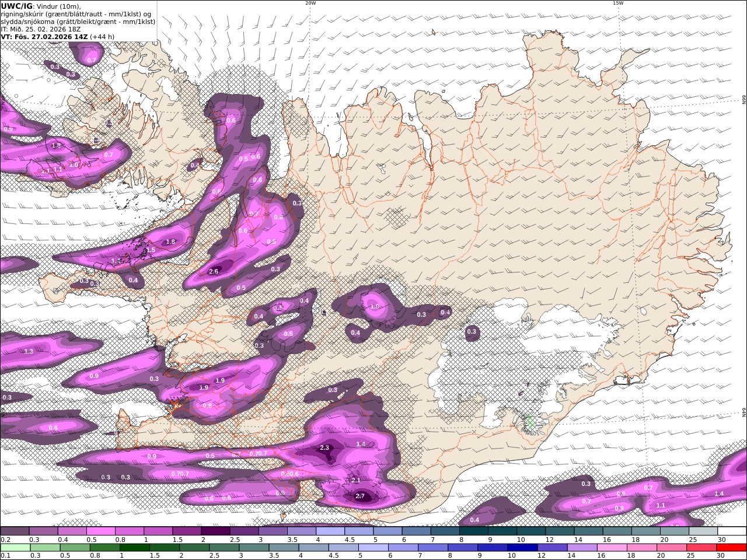Pick lower legend swatch between 3 and 3.5
Image resolution: width=747 pixels, height=560 pixels.
point(254,547)
